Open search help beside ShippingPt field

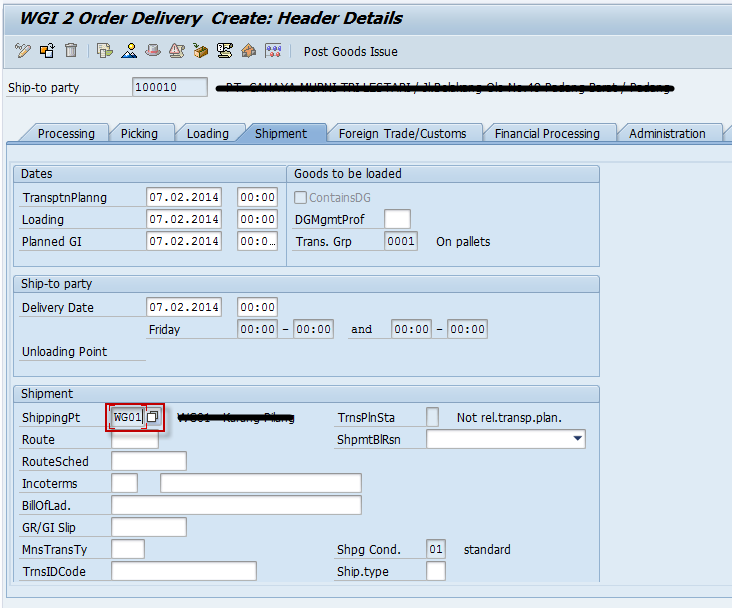pos(153,417)
